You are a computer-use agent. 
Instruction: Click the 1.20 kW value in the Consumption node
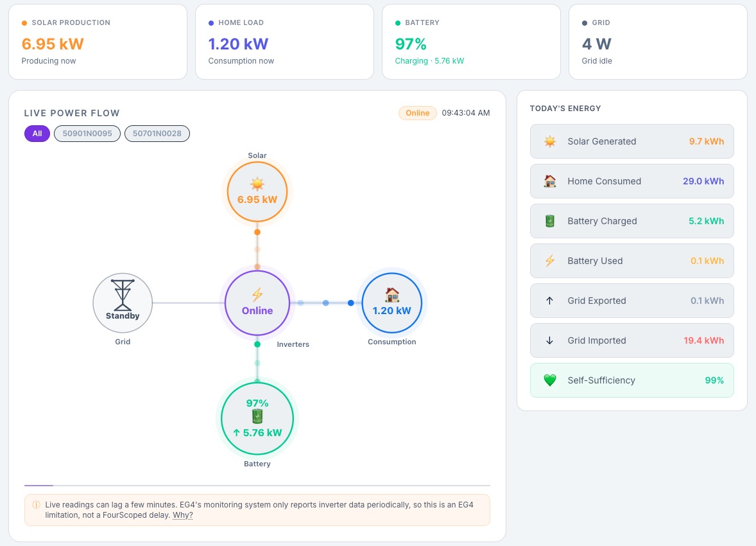point(392,310)
